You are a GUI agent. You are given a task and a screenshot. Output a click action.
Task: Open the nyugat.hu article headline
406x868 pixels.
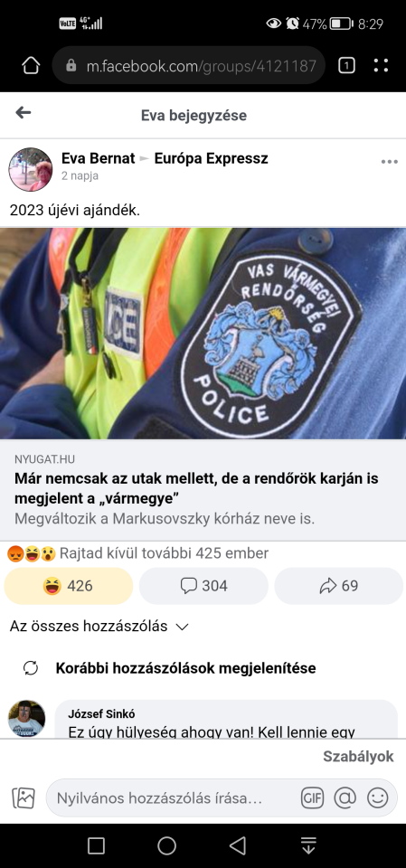196,488
